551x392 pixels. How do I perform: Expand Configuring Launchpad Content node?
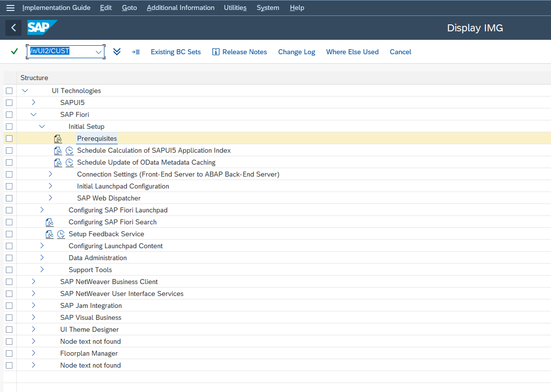pyautogui.click(x=42, y=246)
